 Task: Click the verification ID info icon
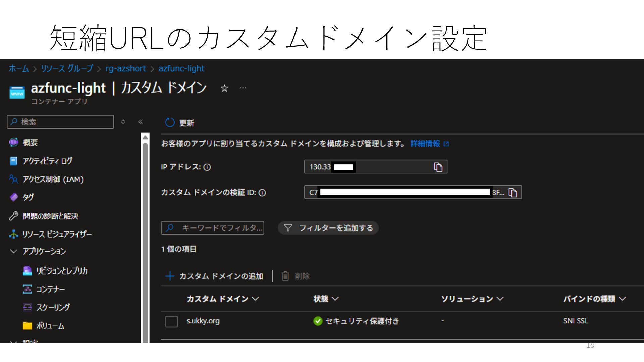(262, 193)
